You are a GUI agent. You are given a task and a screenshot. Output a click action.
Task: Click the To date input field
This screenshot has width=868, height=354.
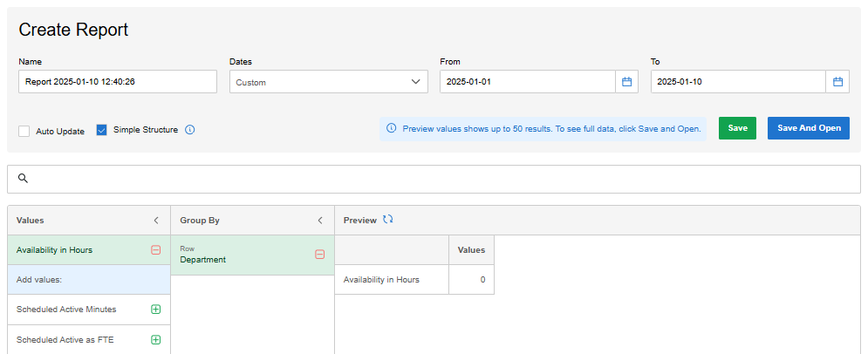(x=739, y=82)
